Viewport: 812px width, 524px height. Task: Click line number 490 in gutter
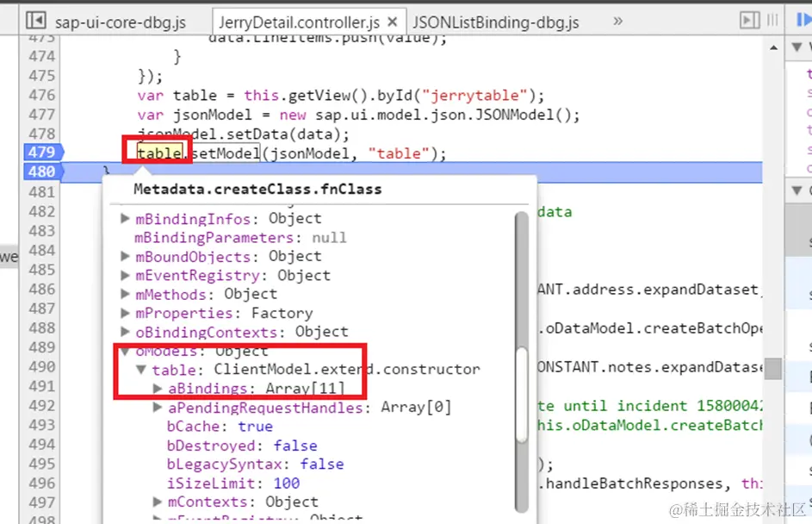tap(42, 366)
